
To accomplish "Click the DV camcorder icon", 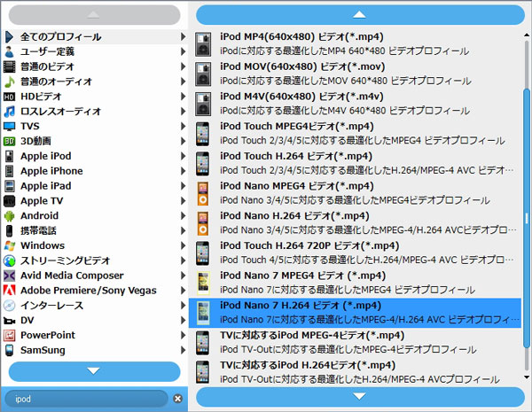I will 9,320.
